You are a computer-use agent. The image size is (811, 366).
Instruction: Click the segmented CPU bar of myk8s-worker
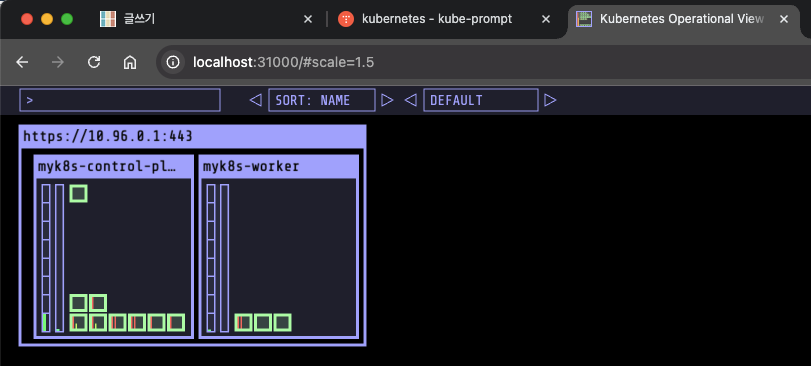pos(211,258)
